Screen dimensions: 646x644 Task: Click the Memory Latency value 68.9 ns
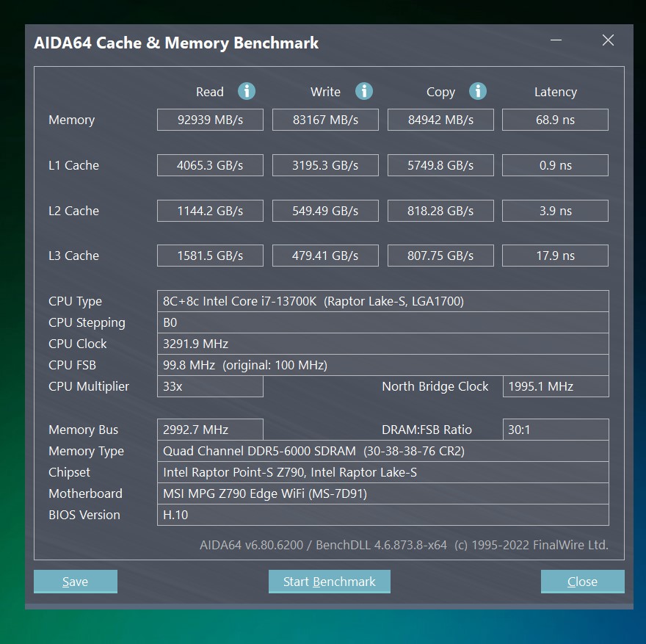(555, 119)
